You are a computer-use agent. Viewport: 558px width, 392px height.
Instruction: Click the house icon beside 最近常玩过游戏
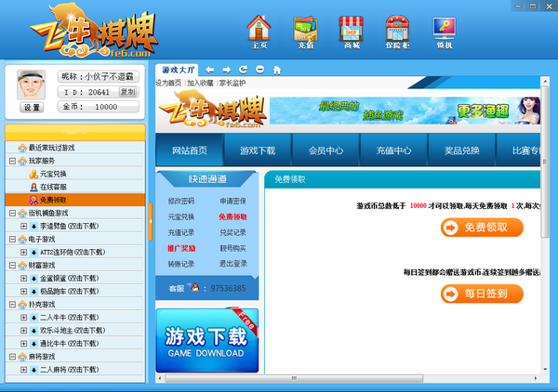22,148
